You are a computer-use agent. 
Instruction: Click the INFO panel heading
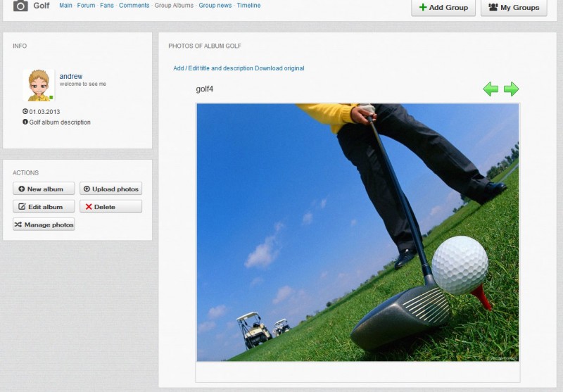pos(20,46)
